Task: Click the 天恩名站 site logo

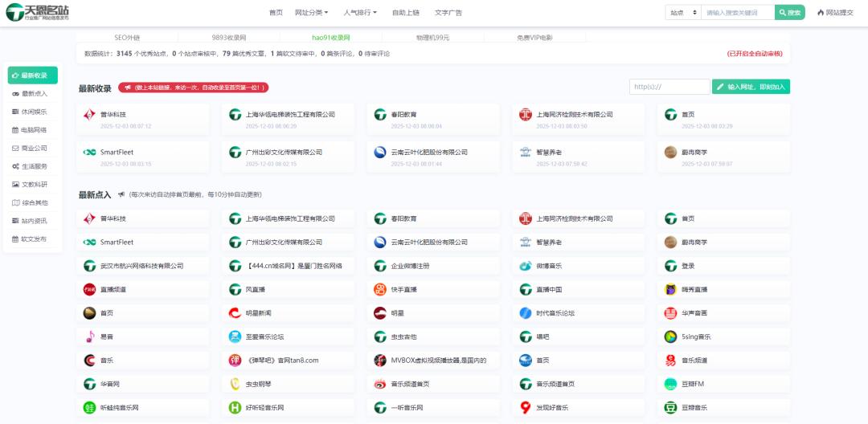Action: pyautogui.click(x=38, y=12)
